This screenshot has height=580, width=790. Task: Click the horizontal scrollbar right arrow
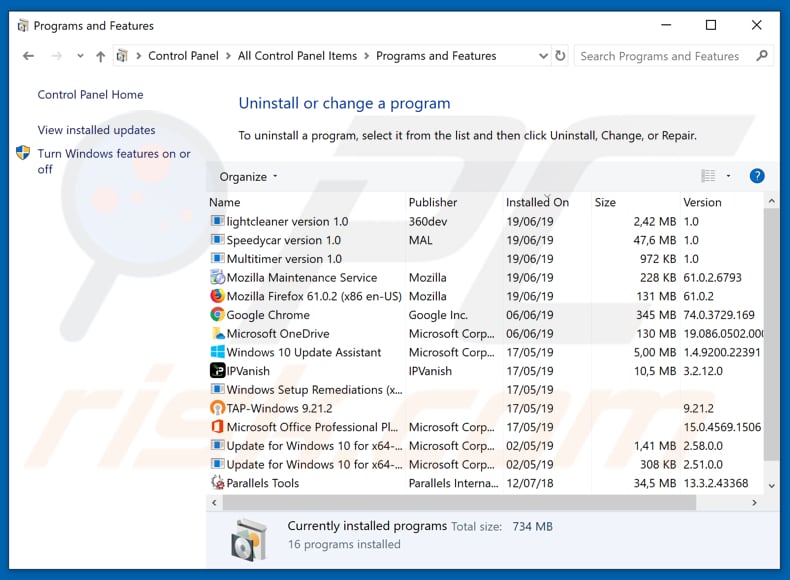click(x=754, y=502)
